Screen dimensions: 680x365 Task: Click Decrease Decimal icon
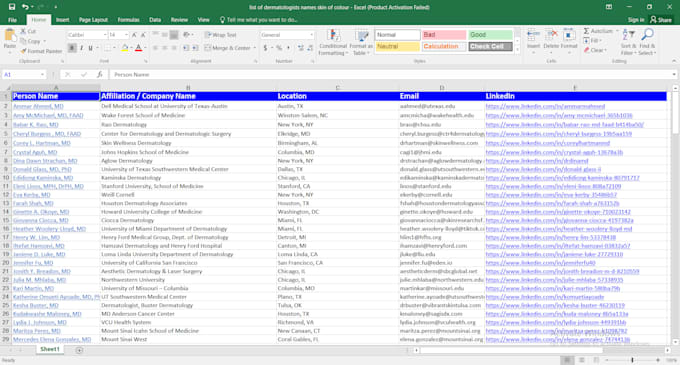(x=310, y=48)
